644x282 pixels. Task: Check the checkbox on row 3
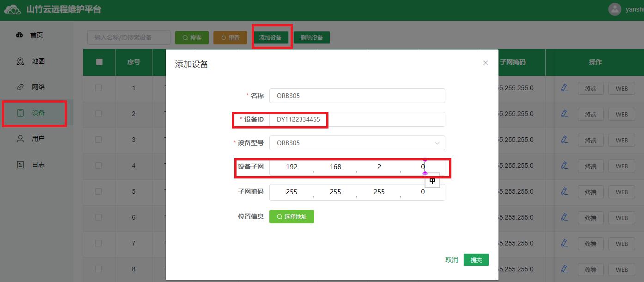[x=98, y=140]
